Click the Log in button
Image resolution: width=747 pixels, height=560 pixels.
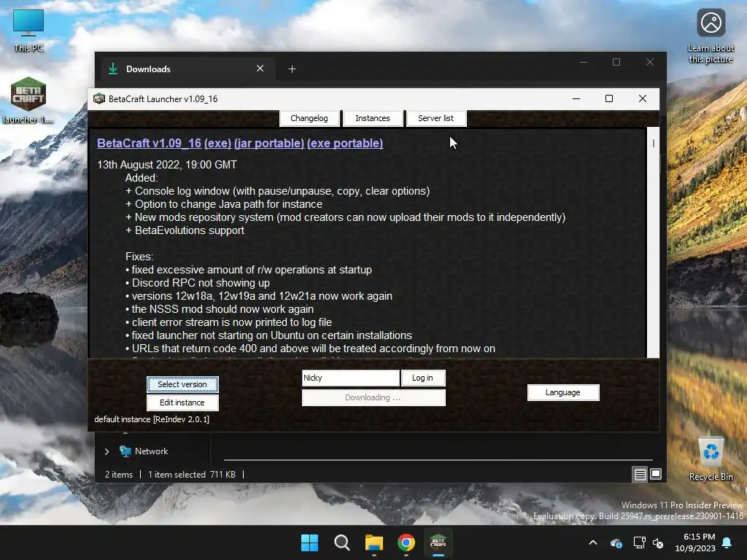coord(422,378)
